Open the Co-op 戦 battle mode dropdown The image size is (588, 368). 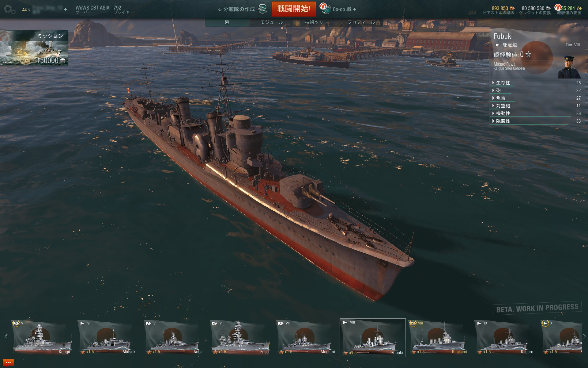(344, 9)
